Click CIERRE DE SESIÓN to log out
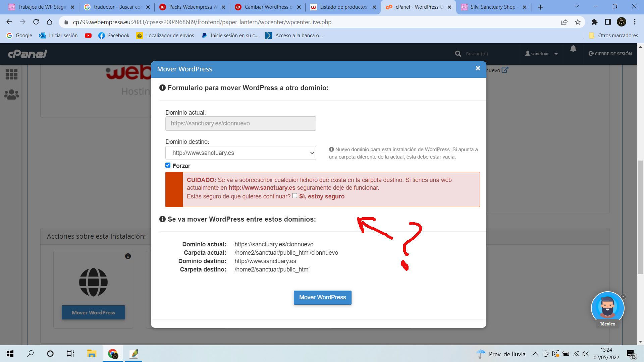 tap(610, 54)
